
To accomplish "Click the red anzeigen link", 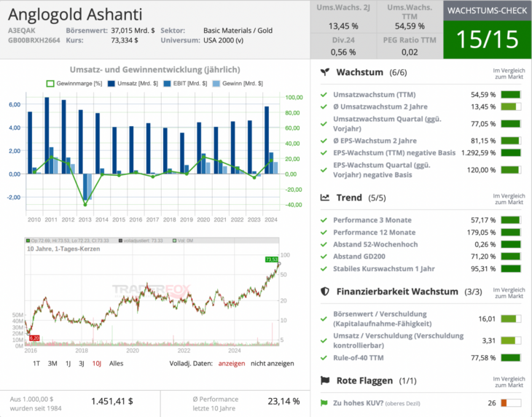I will click(231, 363).
